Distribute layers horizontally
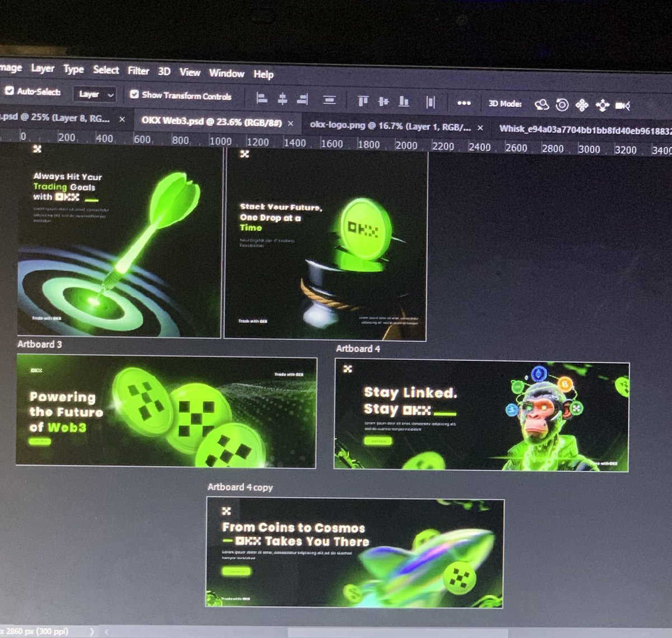672x638 pixels. (430, 102)
